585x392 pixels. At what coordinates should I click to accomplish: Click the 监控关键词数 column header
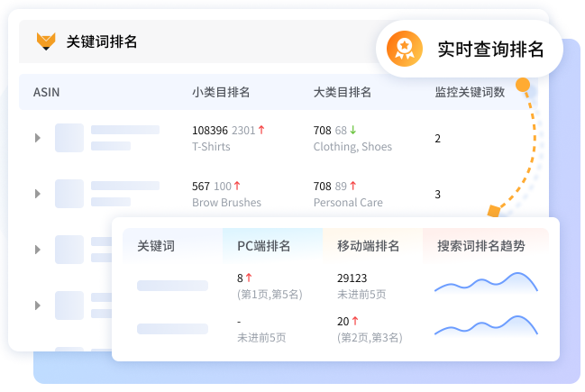[x=469, y=92]
